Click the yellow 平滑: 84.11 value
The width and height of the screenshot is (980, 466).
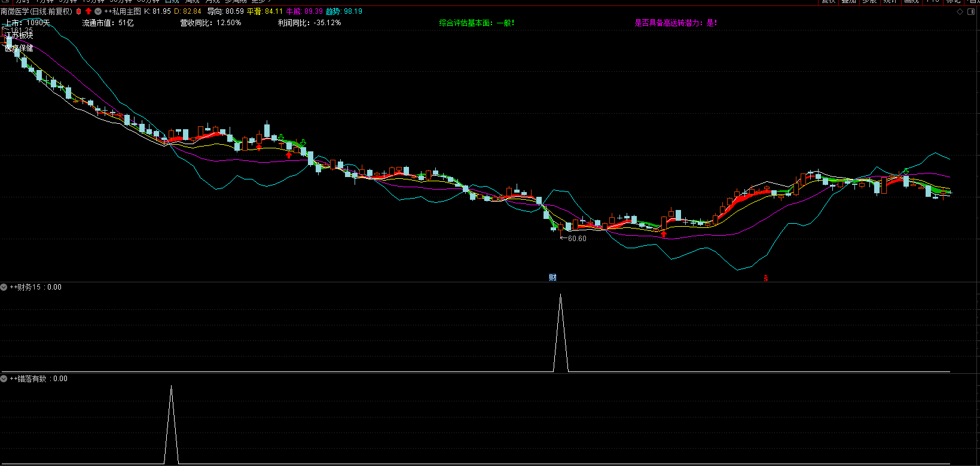265,11
